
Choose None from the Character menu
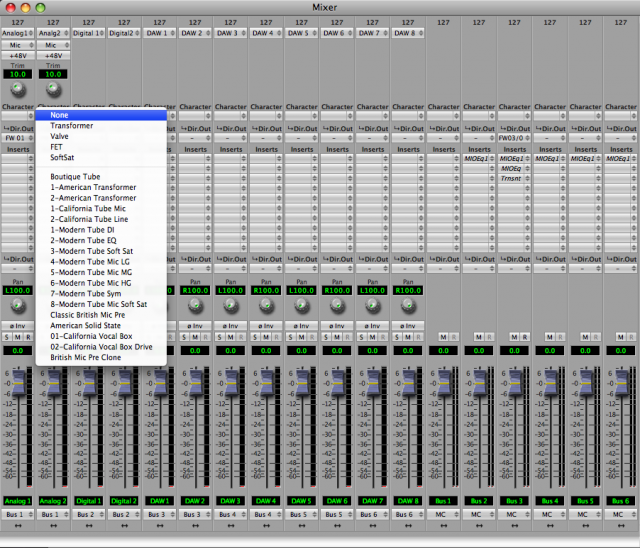[x=101, y=115]
